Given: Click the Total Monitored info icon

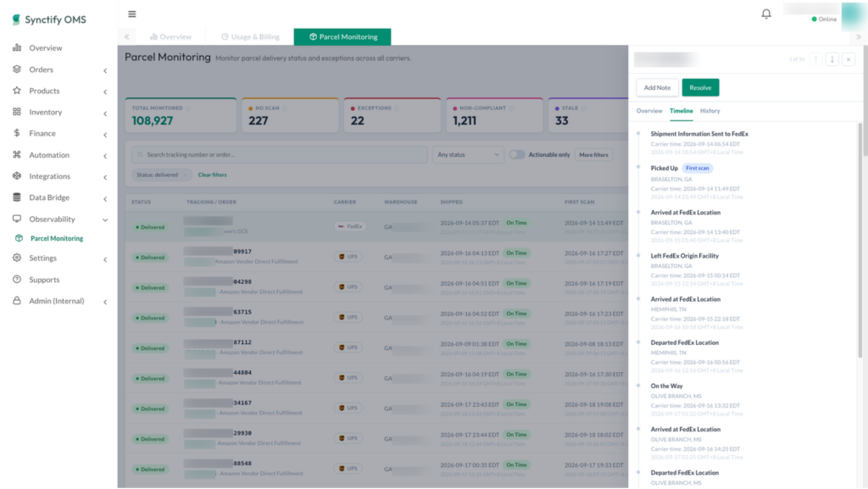Looking at the screenshot, I should coord(188,108).
